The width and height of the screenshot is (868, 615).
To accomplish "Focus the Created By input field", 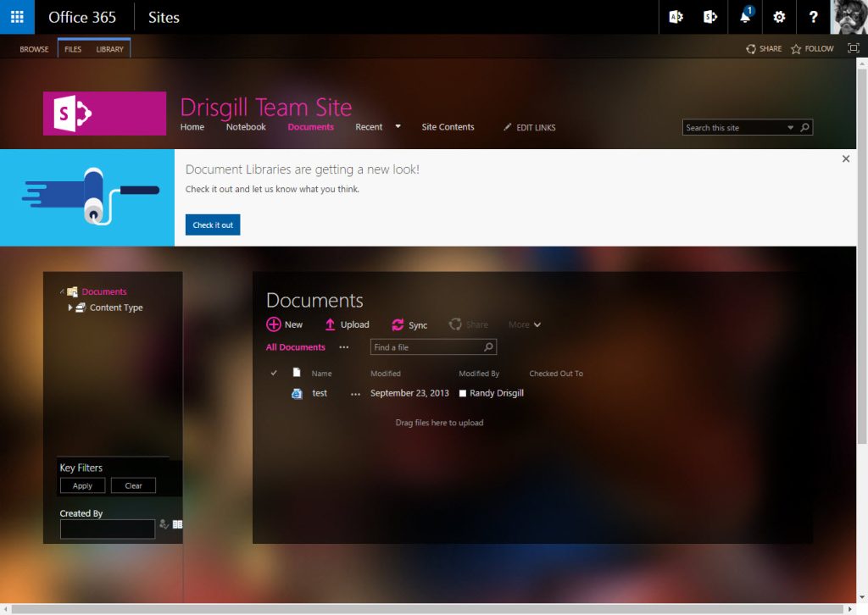I will [108, 529].
